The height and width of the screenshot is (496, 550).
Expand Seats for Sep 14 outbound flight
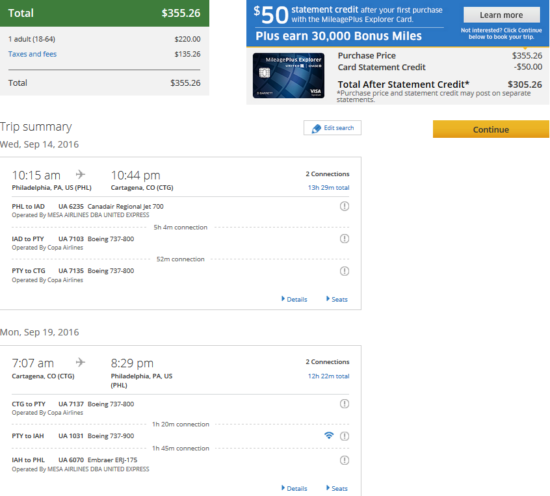tap(337, 299)
